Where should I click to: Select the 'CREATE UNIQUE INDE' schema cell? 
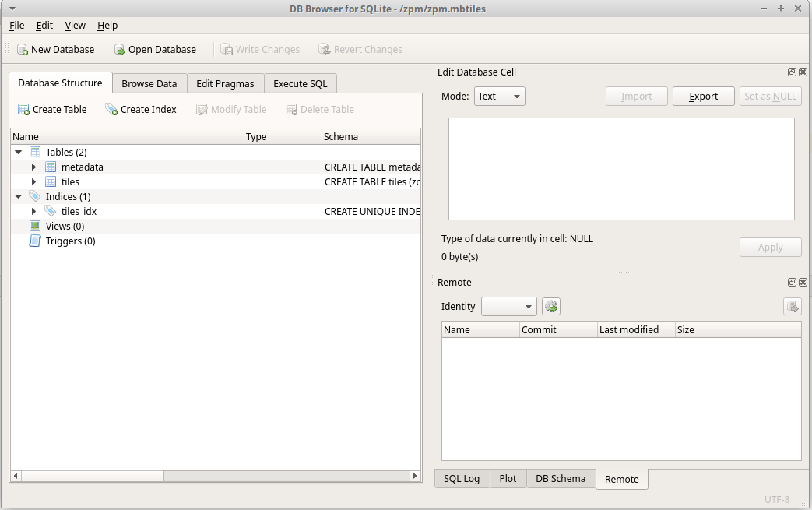point(371,211)
